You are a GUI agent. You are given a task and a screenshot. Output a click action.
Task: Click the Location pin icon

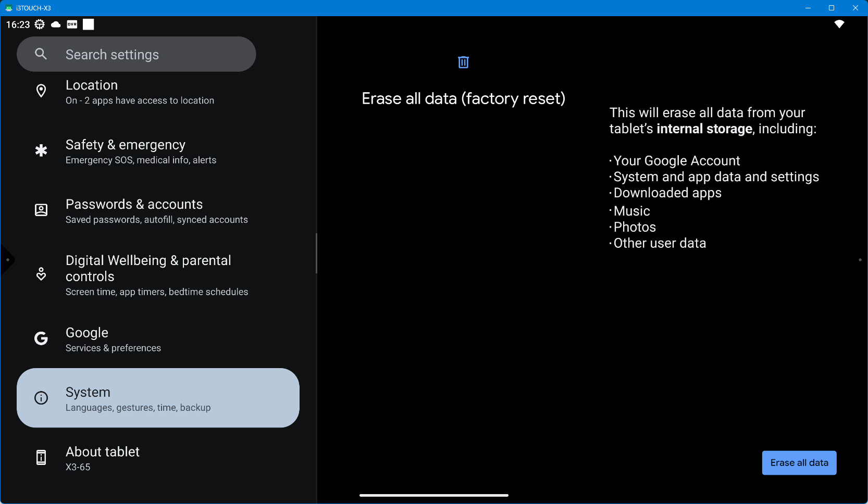click(41, 91)
